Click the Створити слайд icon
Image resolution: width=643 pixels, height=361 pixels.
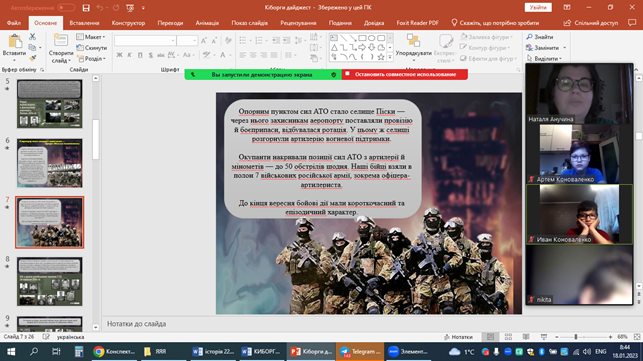[60, 41]
